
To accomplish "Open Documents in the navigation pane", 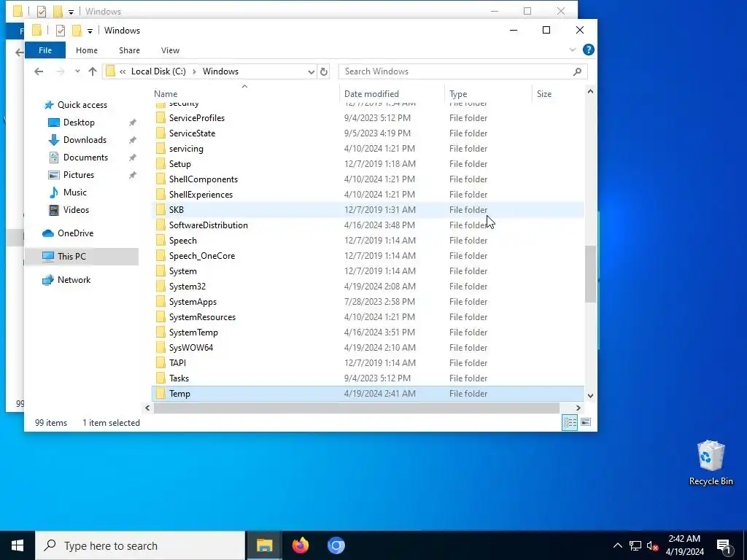I will [85, 157].
